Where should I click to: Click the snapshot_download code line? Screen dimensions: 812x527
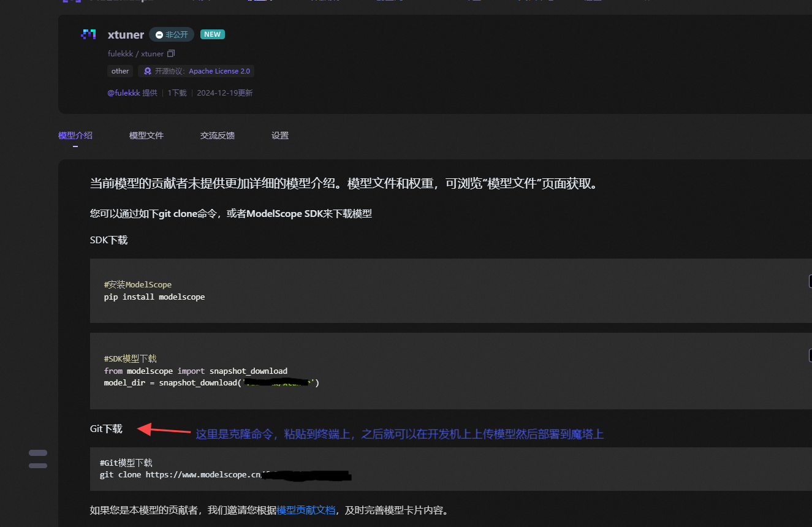(x=212, y=383)
